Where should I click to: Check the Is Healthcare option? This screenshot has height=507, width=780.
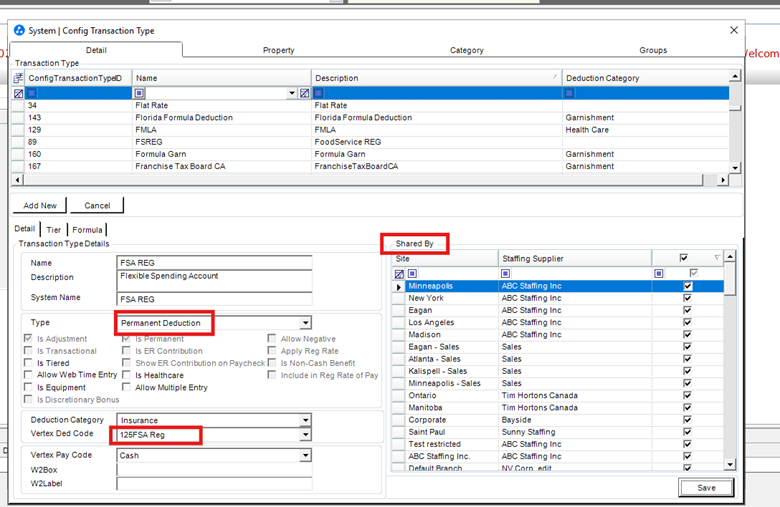126,375
